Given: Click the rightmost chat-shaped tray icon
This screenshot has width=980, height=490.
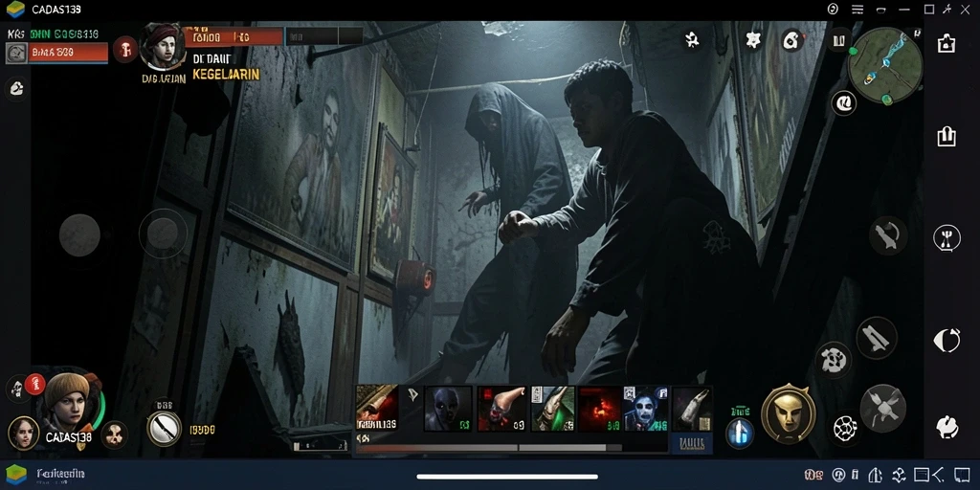Looking at the screenshot, I should (x=962, y=475).
